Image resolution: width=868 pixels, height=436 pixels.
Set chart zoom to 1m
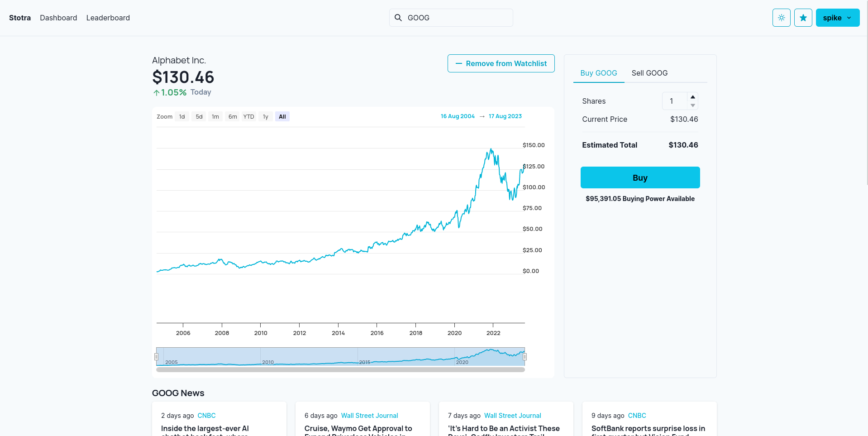(215, 116)
